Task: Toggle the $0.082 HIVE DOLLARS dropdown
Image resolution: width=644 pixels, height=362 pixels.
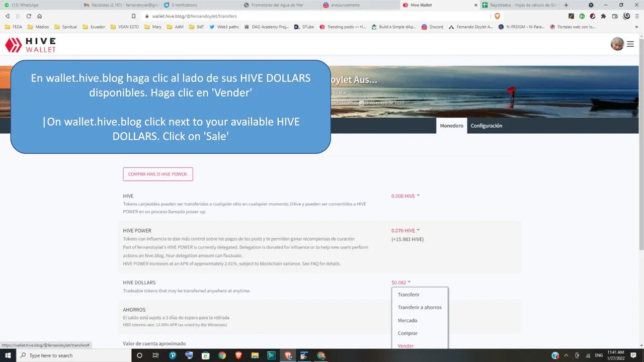Action: pyautogui.click(x=401, y=283)
